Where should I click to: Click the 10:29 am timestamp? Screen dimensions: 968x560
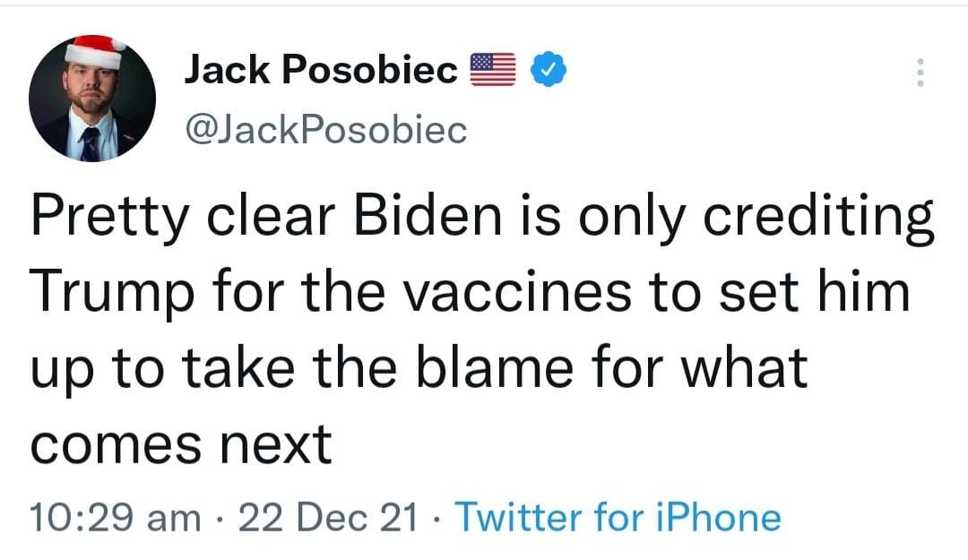click(x=115, y=517)
